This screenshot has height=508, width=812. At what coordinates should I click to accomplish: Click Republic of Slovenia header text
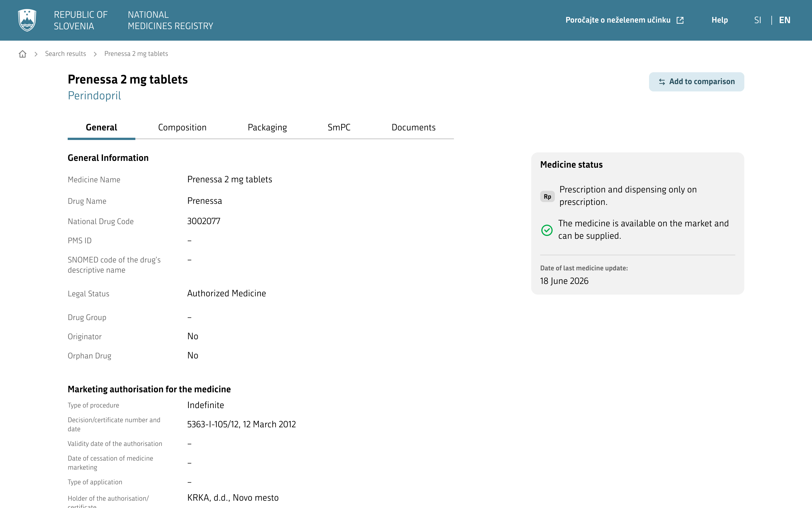tap(81, 20)
